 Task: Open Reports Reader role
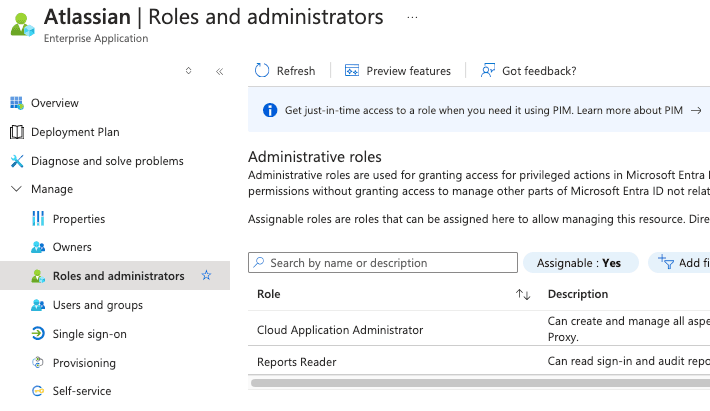pyautogui.click(x=297, y=362)
